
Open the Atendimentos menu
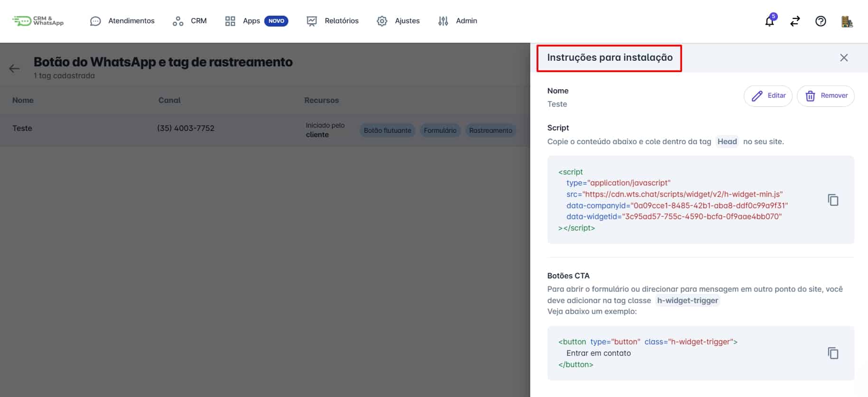pos(122,21)
